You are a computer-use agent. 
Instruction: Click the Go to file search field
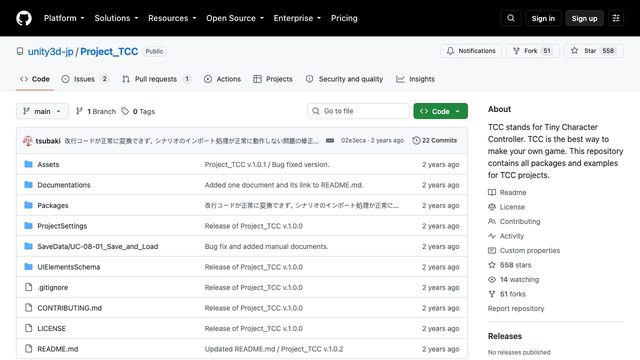tap(358, 111)
